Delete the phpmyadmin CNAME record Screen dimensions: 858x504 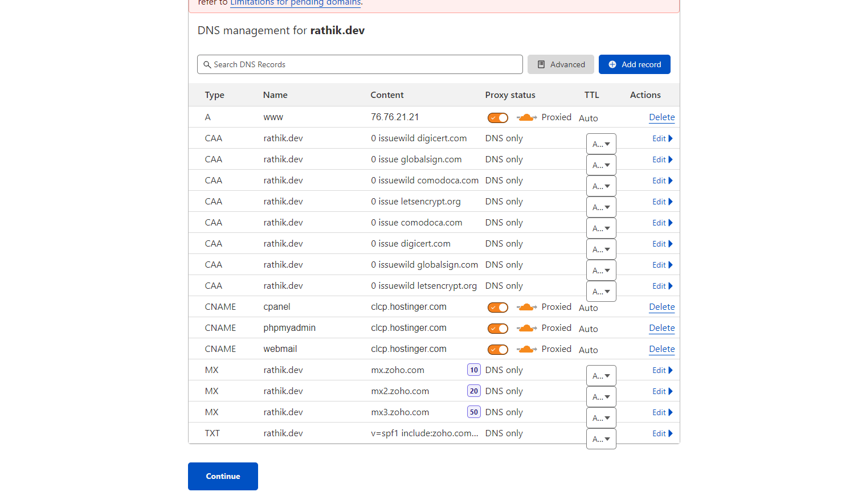tap(661, 328)
